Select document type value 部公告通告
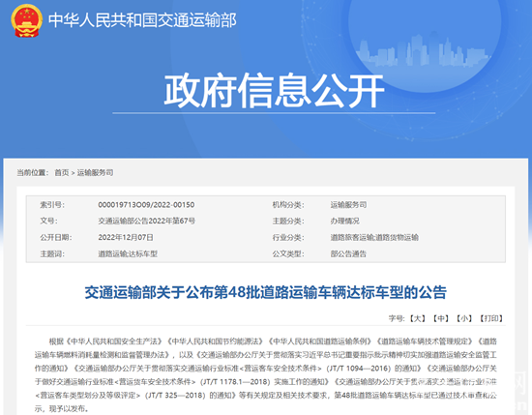 348,253
